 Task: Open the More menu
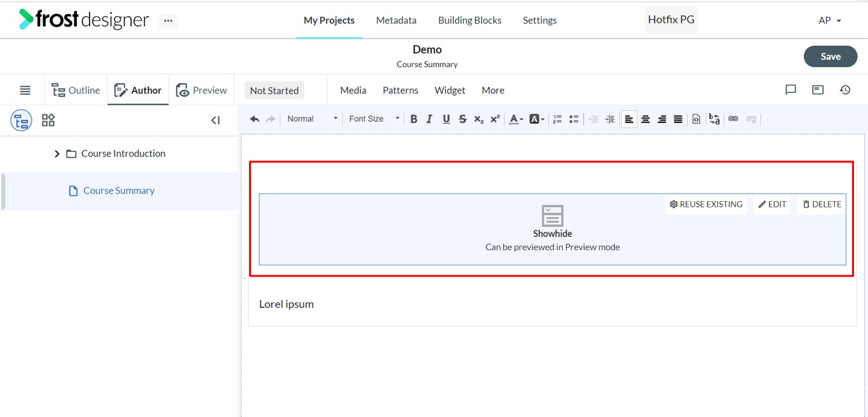click(493, 90)
